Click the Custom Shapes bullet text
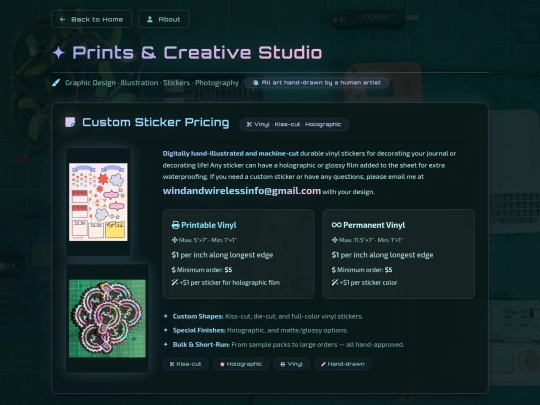Screen dimensions: 540x405 point(268,316)
